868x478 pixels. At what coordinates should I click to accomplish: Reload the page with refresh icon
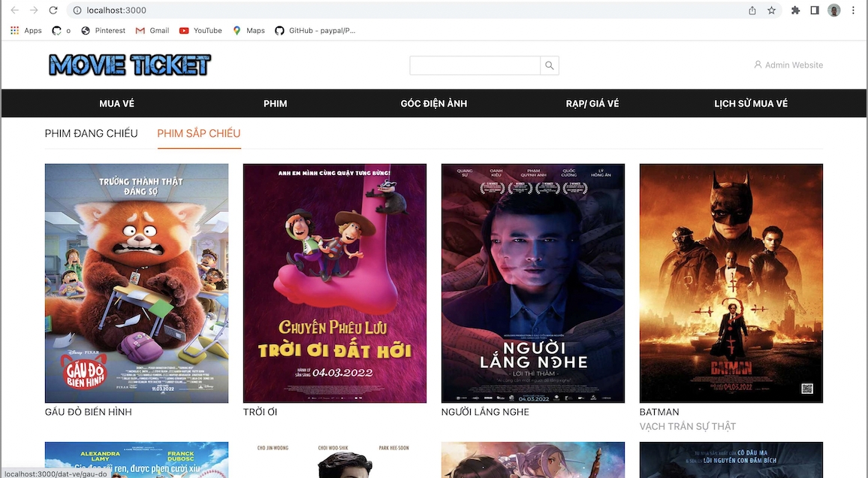[53, 10]
